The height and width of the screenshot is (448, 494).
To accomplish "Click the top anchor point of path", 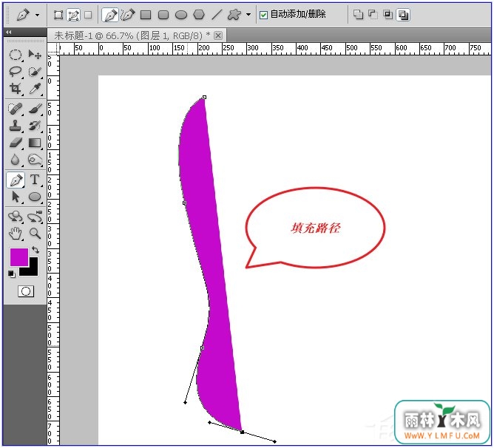I will point(204,97).
